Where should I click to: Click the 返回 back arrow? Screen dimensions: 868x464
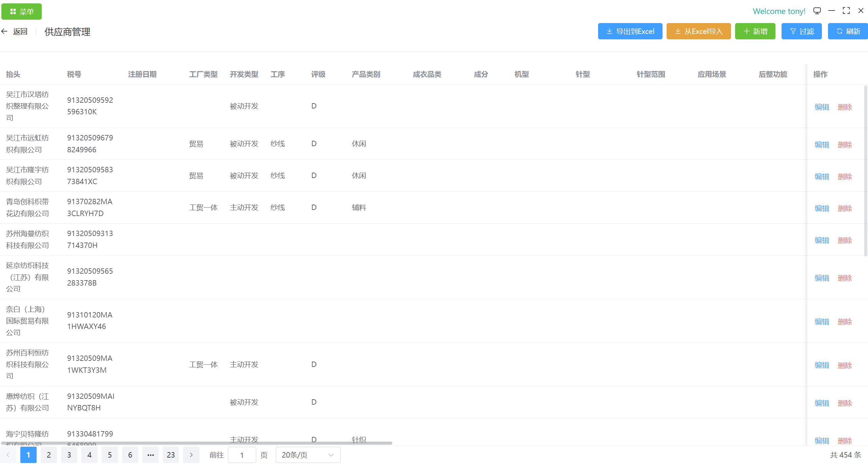pos(5,32)
